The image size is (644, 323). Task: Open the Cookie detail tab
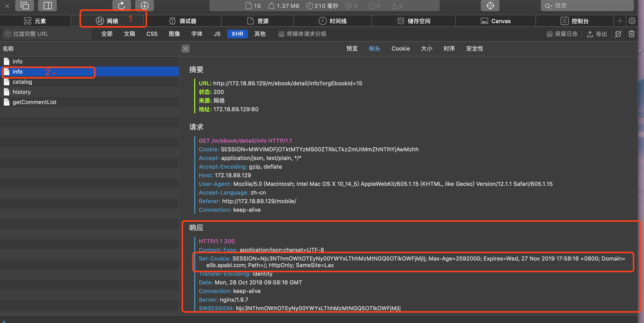(x=401, y=49)
